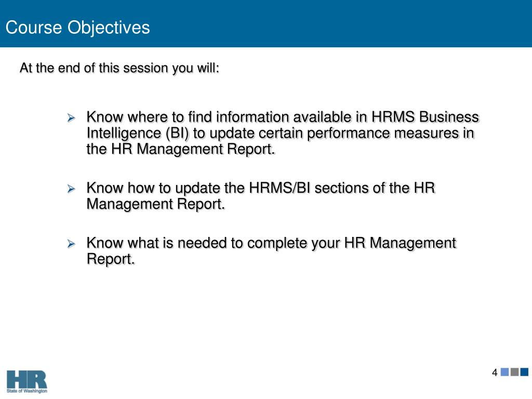Click the "State of Washington" caption under the logo
This screenshot has height=399, width=532.
click(27, 391)
